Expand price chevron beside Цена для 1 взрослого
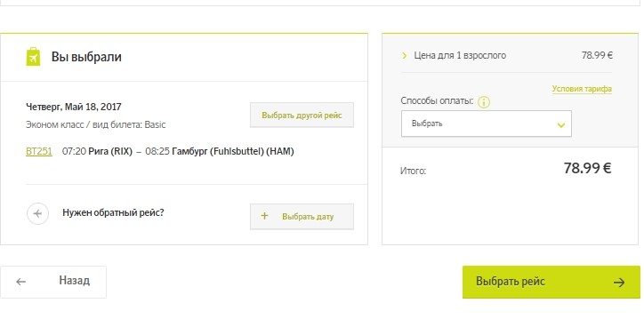 [x=405, y=55]
